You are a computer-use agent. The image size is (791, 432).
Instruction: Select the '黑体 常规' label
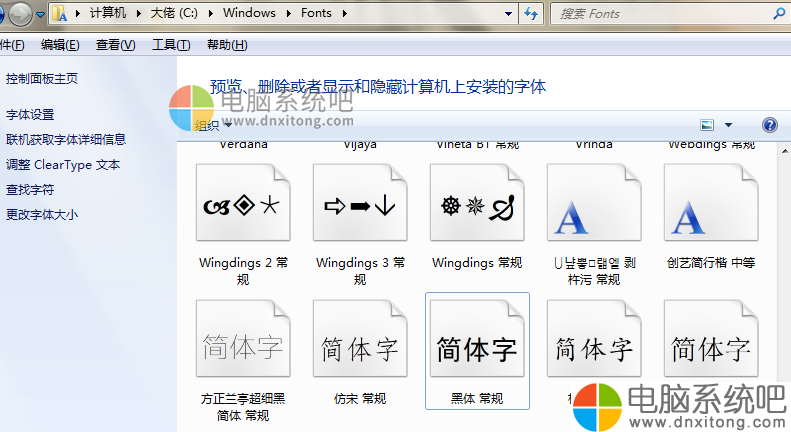(477, 399)
